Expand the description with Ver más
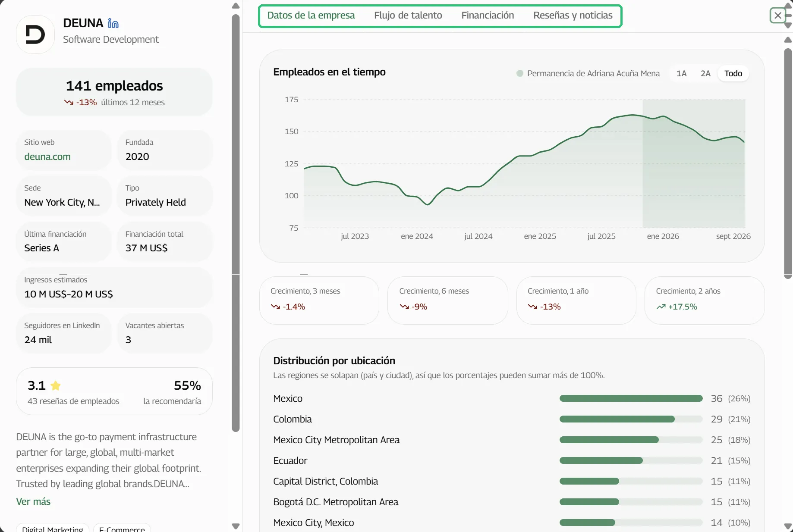This screenshot has height=532, width=793. coord(33,501)
